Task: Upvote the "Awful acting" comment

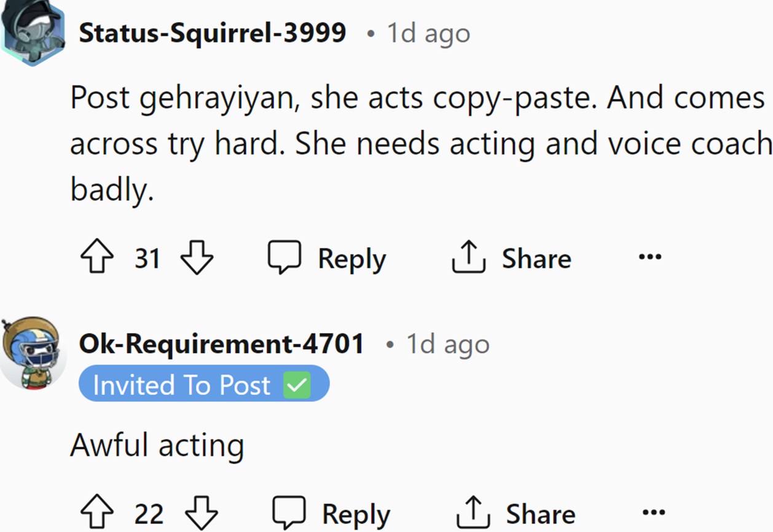Action: [97, 514]
